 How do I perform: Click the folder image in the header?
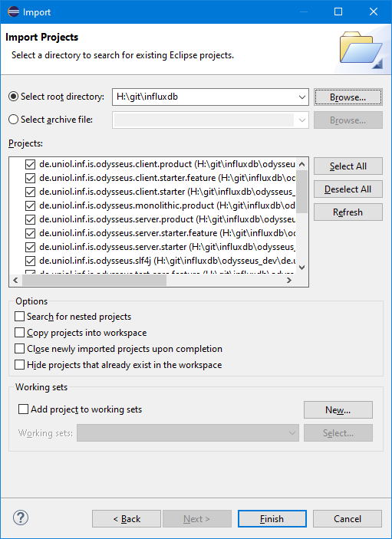[x=361, y=50]
